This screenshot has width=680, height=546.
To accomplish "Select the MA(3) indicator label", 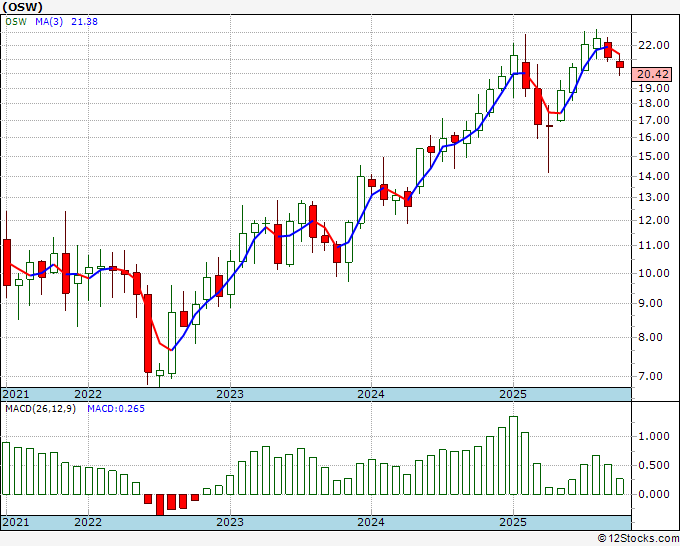I will [x=49, y=21].
